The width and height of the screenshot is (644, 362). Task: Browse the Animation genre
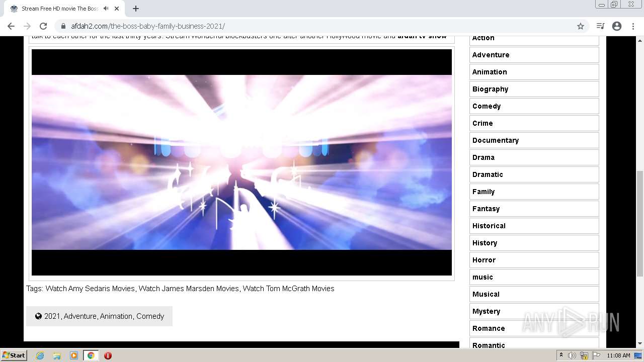click(534, 72)
